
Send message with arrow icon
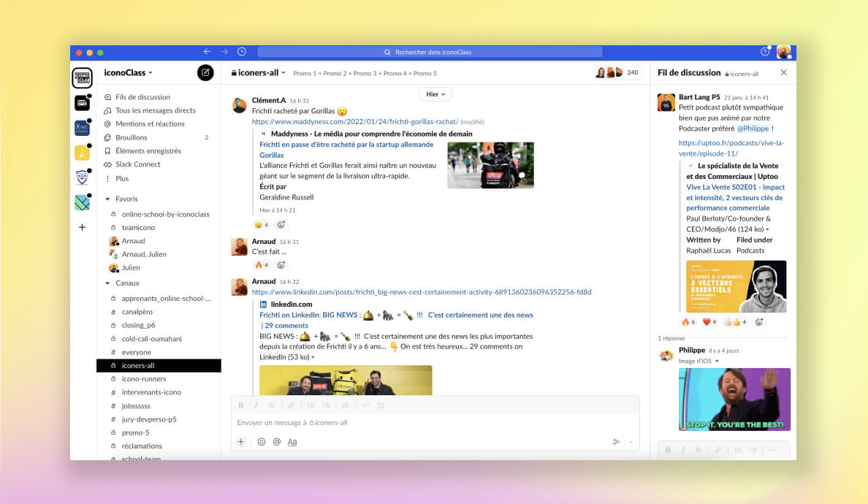(616, 441)
